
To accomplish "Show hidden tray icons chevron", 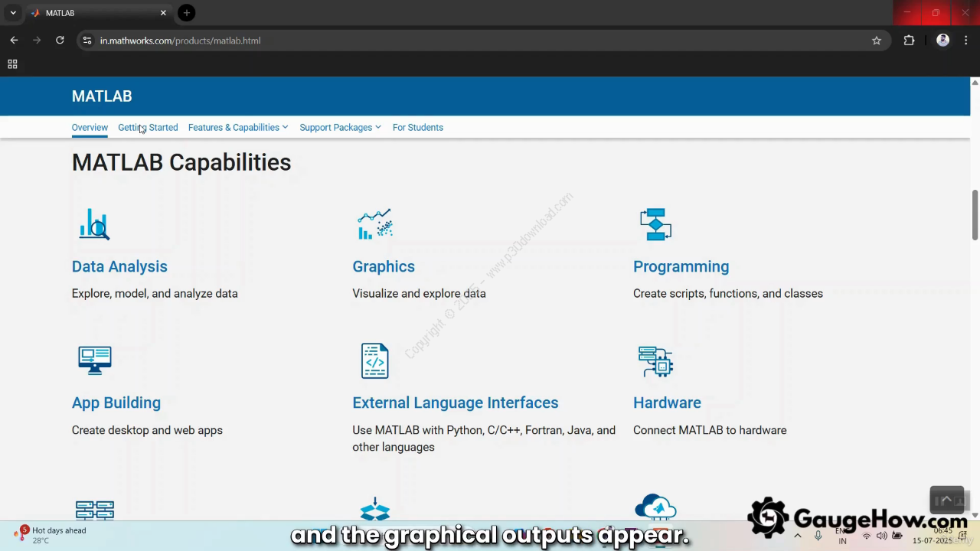I will coord(798,536).
